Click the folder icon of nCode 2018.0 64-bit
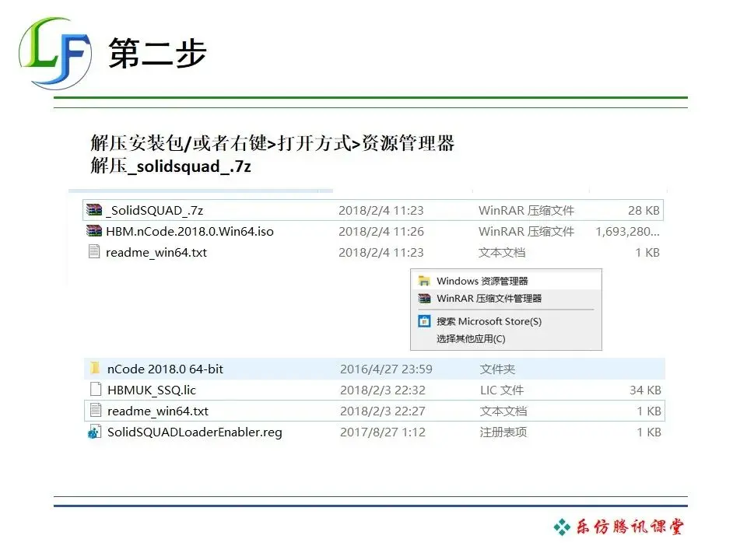The image size is (747, 560). [95, 368]
